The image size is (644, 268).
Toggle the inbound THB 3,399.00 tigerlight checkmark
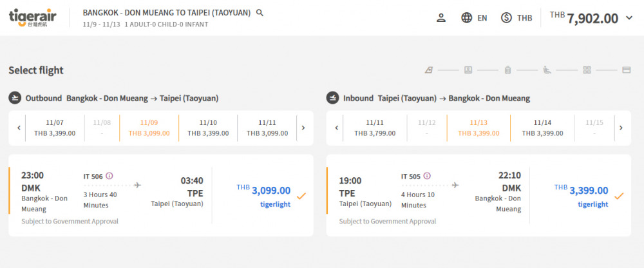(x=619, y=196)
